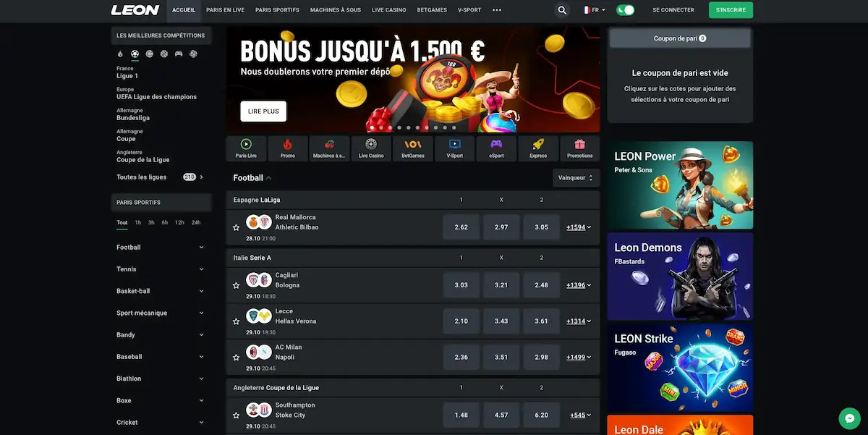Open the LEON Power game thumbnail
The height and width of the screenshot is (435, 868).
(680, 185)
